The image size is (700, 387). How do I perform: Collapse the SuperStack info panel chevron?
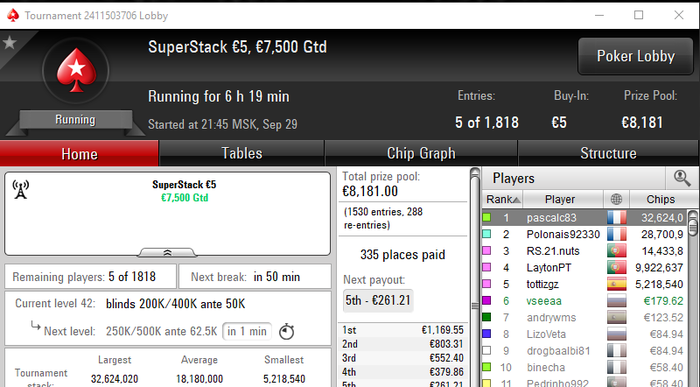(167, 253)
